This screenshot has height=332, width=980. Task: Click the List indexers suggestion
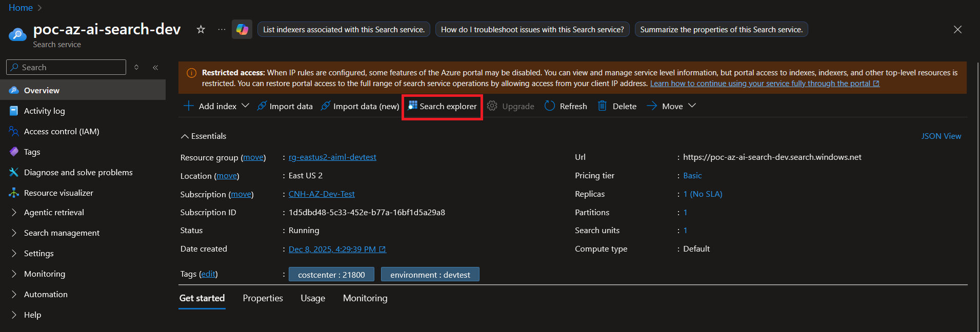(x=344, y=30)
